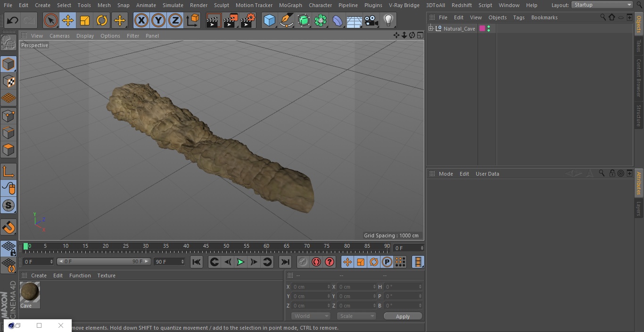
Task: Click the Viewport Solo S icon
Action: coord(8,205)
